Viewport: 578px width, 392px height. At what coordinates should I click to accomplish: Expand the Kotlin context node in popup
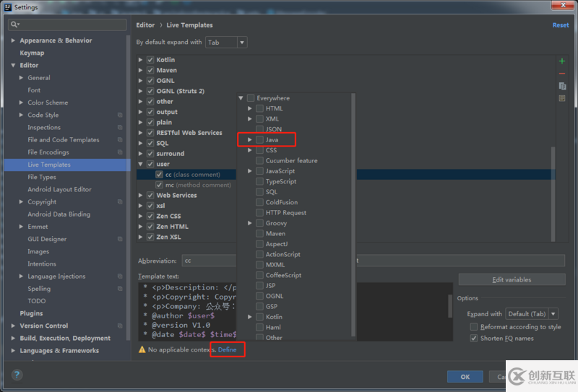point(249,317)
